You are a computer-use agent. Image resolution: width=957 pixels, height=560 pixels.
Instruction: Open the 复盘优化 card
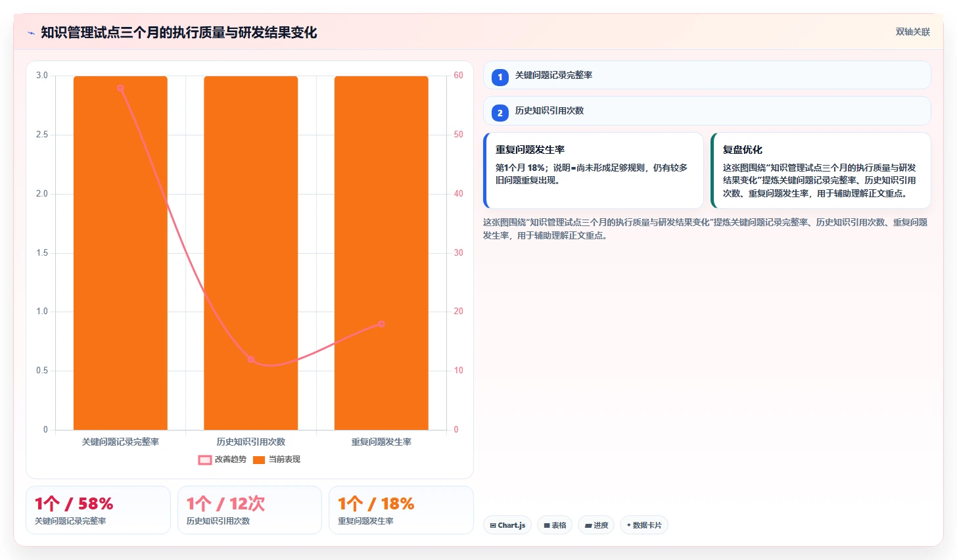pyautogui.click(x=821, y=171)
